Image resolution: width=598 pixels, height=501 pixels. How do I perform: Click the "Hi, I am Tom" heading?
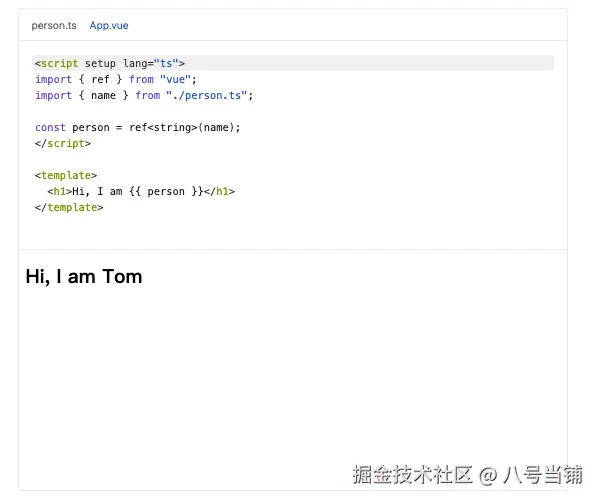point(84,276)
